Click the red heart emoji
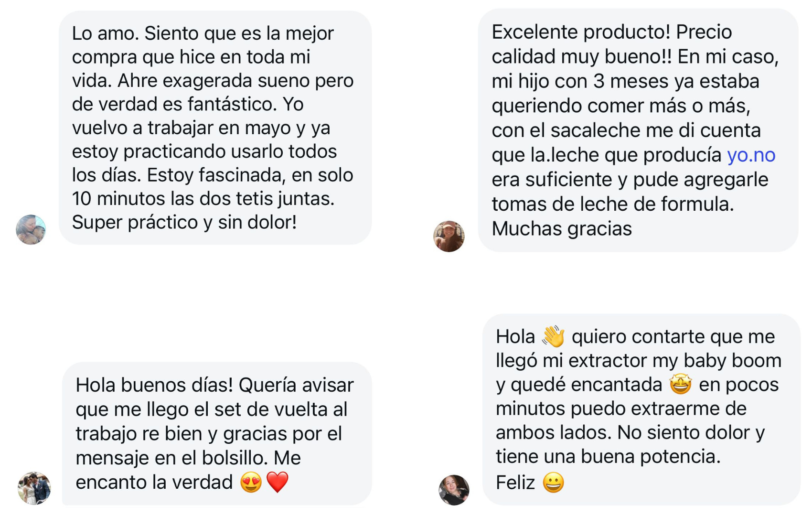This screenshot has height=516, width=812. [x=278, y=482]
